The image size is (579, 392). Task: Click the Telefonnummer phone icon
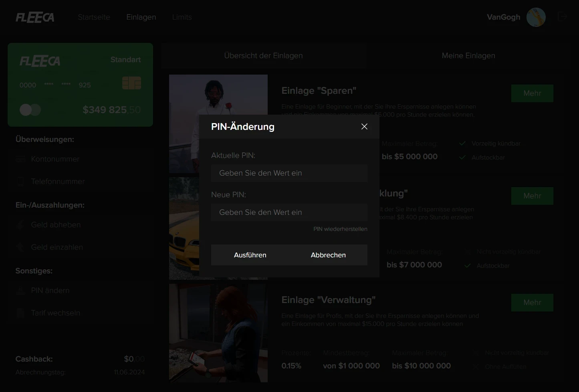click(x=20, y=182)
